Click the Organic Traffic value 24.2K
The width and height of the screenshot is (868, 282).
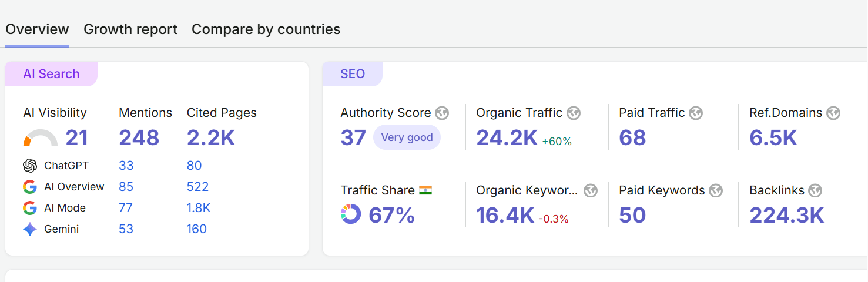click(x=507, y=137)
